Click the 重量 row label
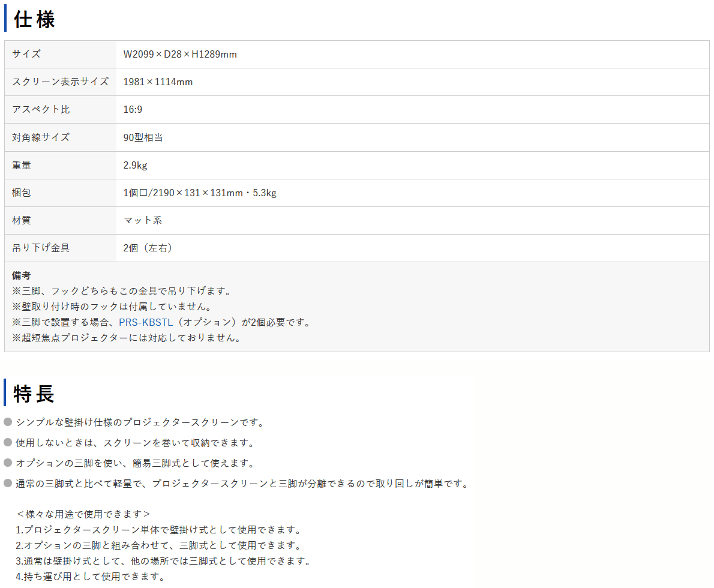This screenshot has width=714, height=588. coord(22,166)
